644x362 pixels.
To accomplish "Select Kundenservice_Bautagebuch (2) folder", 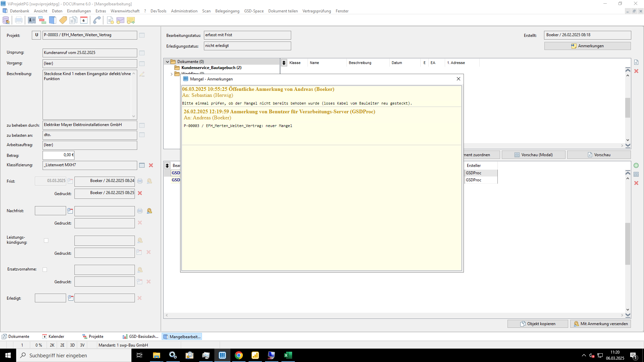I will 211,68.
